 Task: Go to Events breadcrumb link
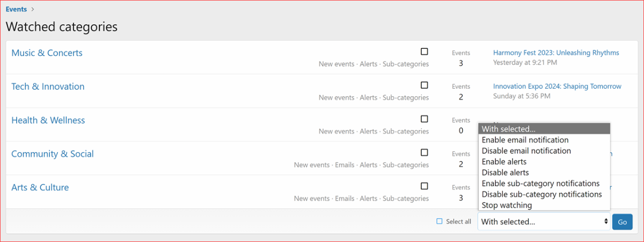tap(16, 9)
